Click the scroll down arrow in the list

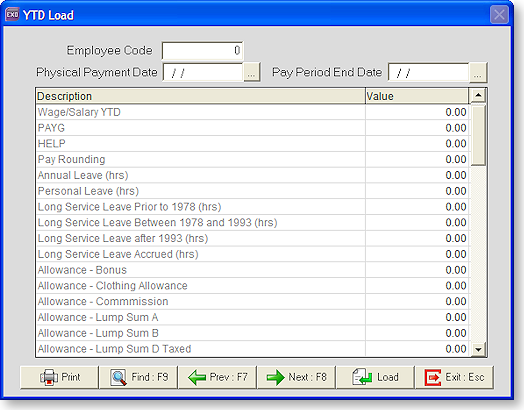pos(478,350)
